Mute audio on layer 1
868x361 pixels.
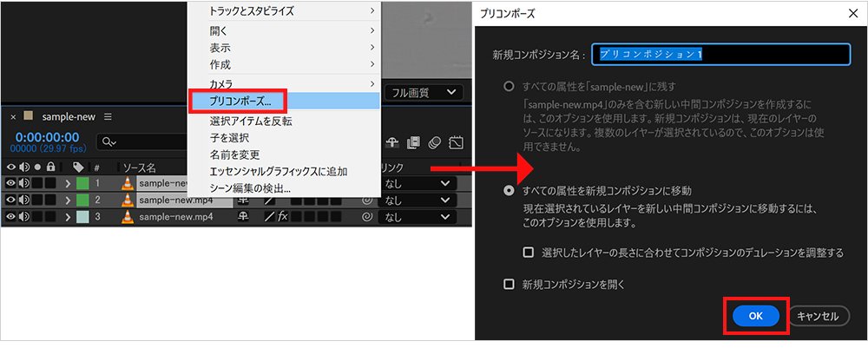[23, 183]
